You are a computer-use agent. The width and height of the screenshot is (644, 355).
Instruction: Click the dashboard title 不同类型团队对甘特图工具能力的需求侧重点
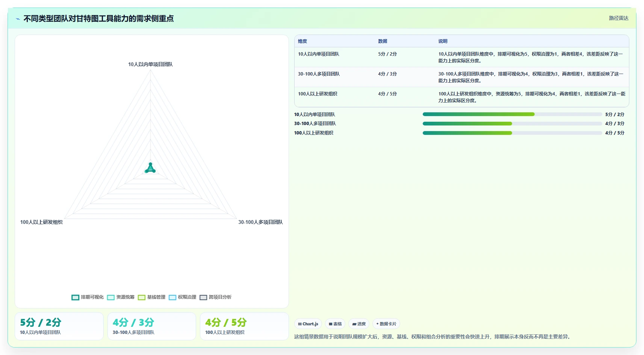click(98, 19)
